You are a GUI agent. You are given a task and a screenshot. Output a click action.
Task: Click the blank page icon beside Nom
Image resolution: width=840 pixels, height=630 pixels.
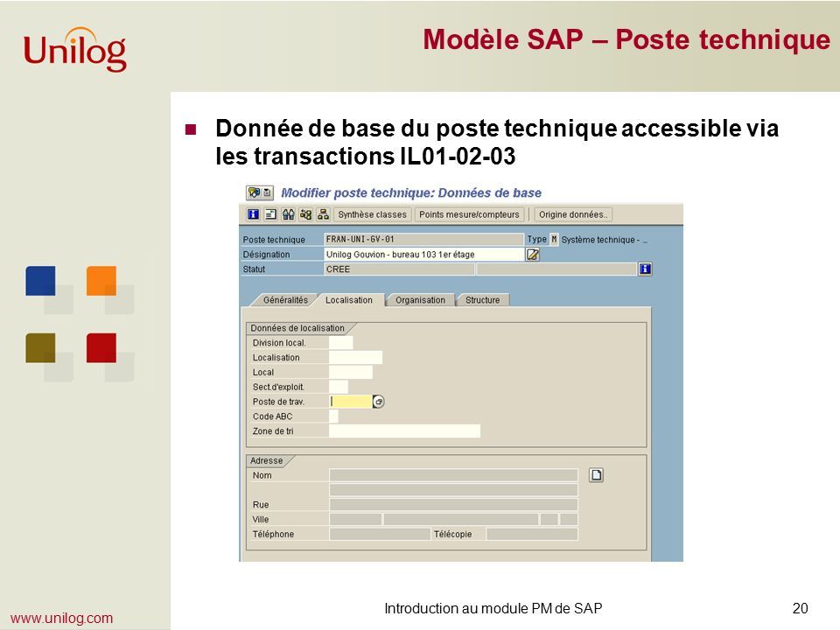pyautogui.click(x=596, y=475)
